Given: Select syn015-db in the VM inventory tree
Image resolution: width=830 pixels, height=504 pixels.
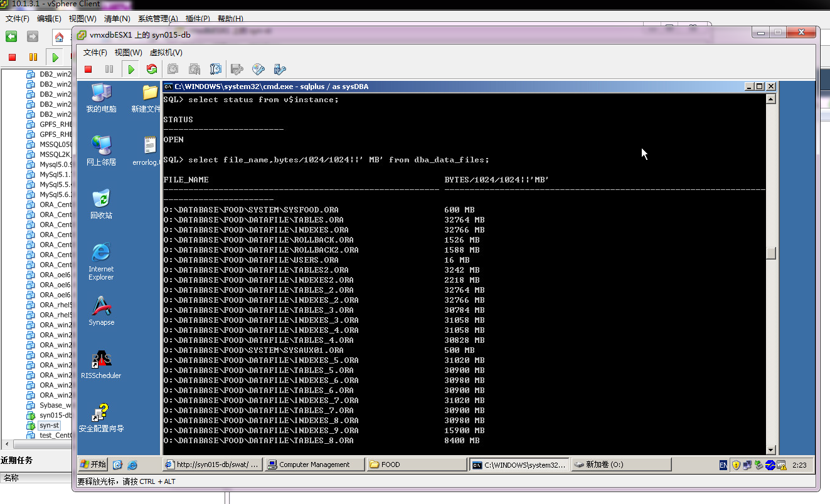Looking at the screenshot, I should [55, 415].
